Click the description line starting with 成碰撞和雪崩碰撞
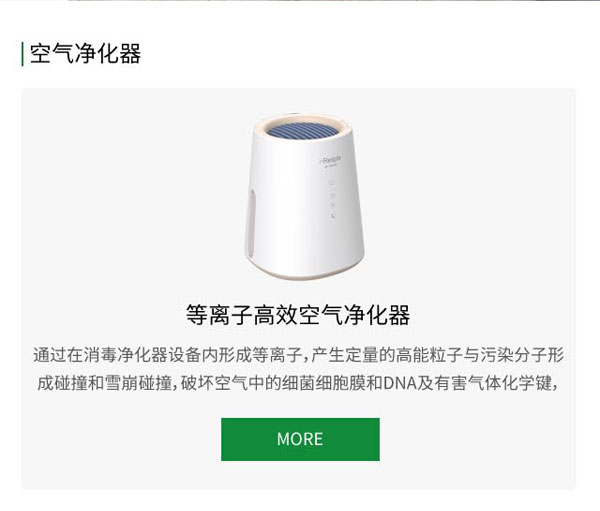Screen dimensions: 600x511 (x=297, y=383)
